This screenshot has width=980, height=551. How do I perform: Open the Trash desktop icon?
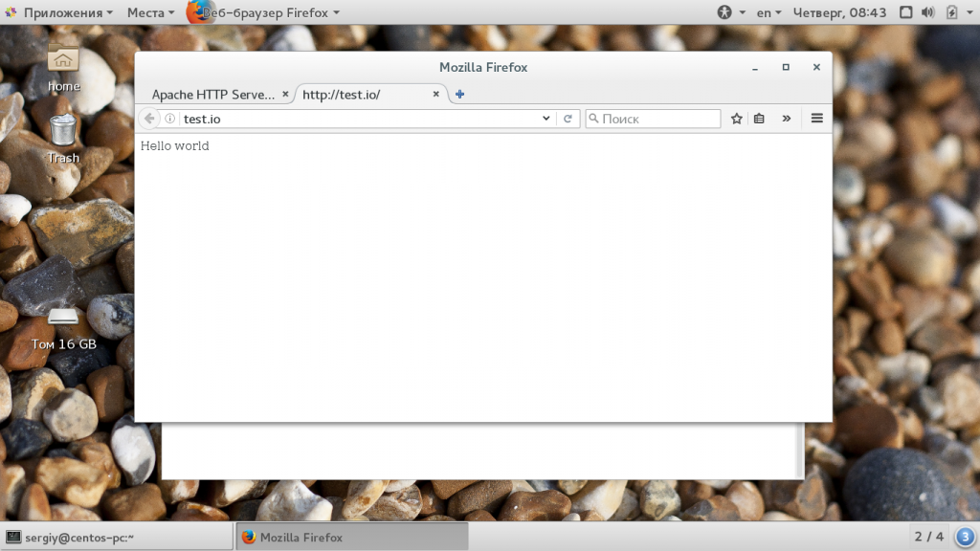pyautogui.click(x=63, y=140)
